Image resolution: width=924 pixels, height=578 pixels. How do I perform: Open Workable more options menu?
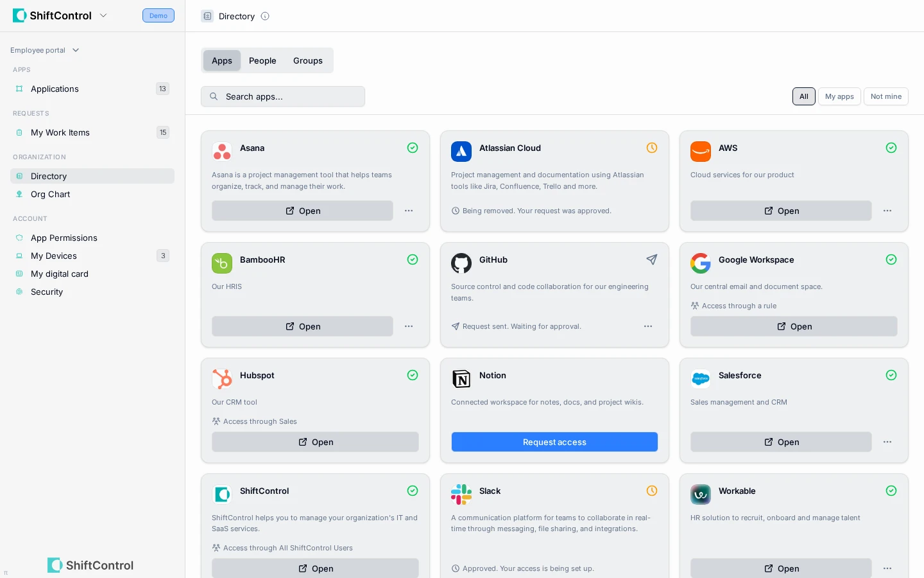[887, 568]
